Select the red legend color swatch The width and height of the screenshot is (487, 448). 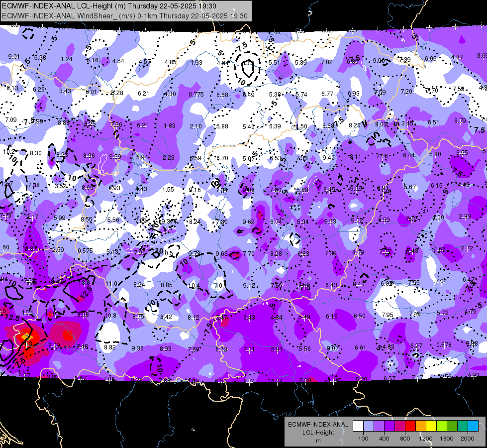(x=410, y=426)
